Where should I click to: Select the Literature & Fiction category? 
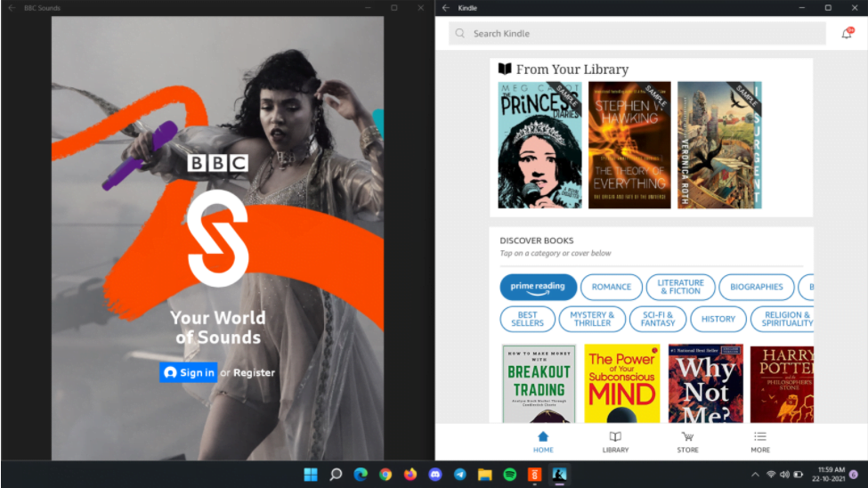point(680,287)
